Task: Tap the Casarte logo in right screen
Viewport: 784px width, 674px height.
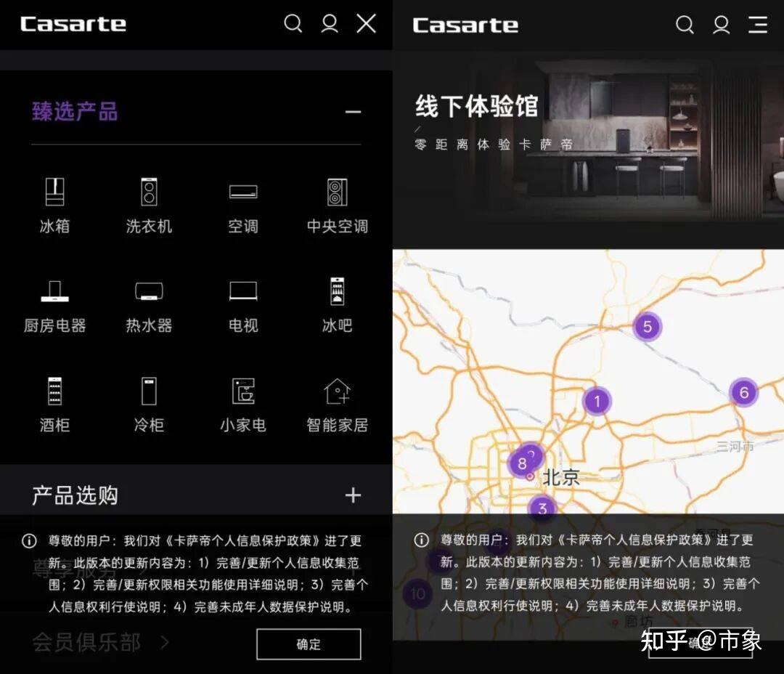Action: [465, 25]
